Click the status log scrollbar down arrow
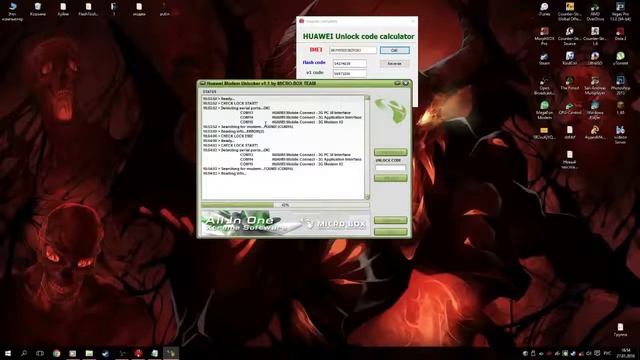Screen dimensions: 640x360 (x=367, y=197)
